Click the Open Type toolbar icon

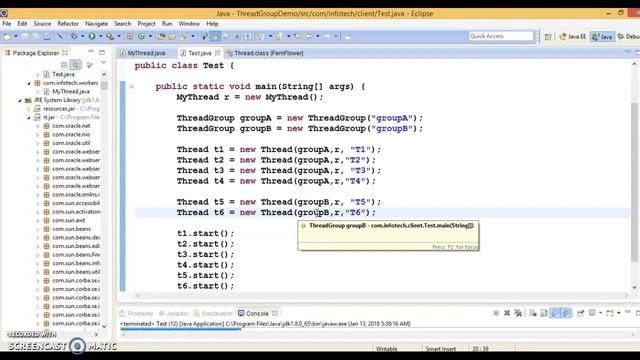coord(161,36)
